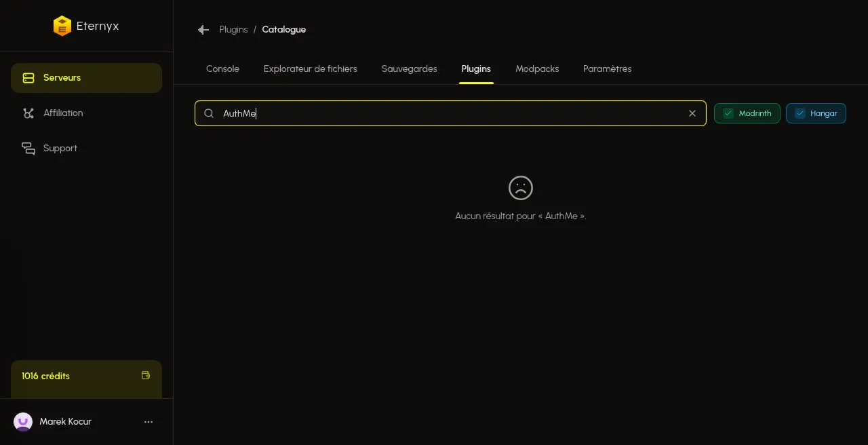Switch to the Explorateur de fichiers tab
Image resolution: width=868 pixels, height=445 pixels.
(x=311, y=69)
